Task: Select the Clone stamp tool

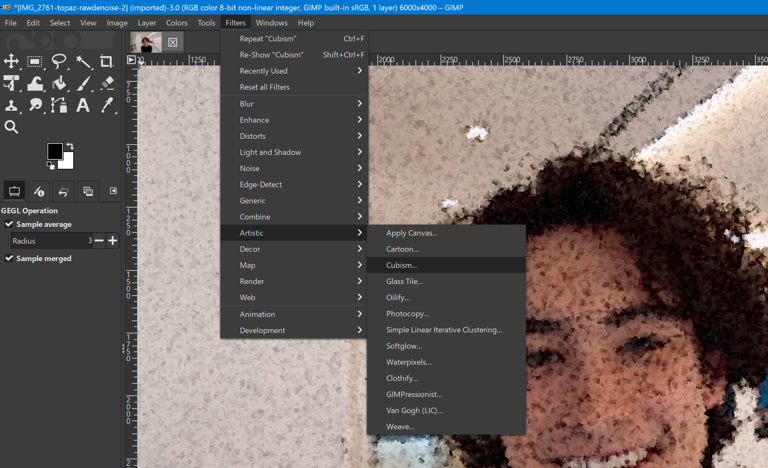Action: (11, 105)
